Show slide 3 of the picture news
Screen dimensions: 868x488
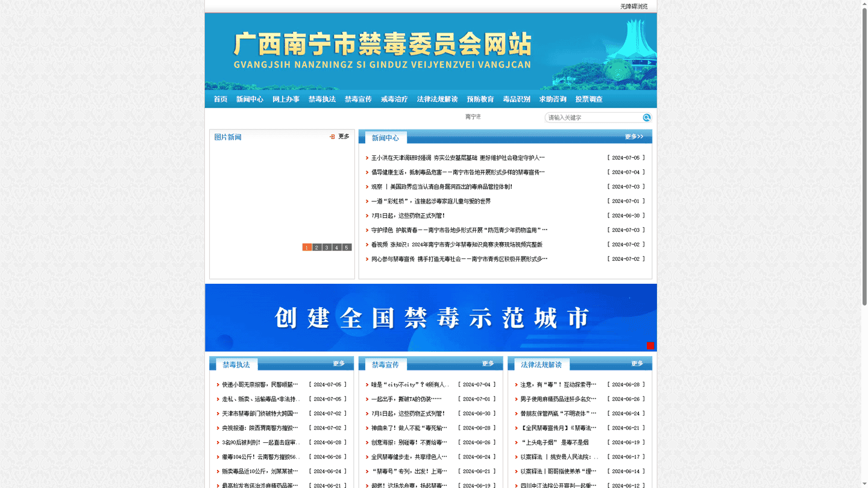coord(327,247)
